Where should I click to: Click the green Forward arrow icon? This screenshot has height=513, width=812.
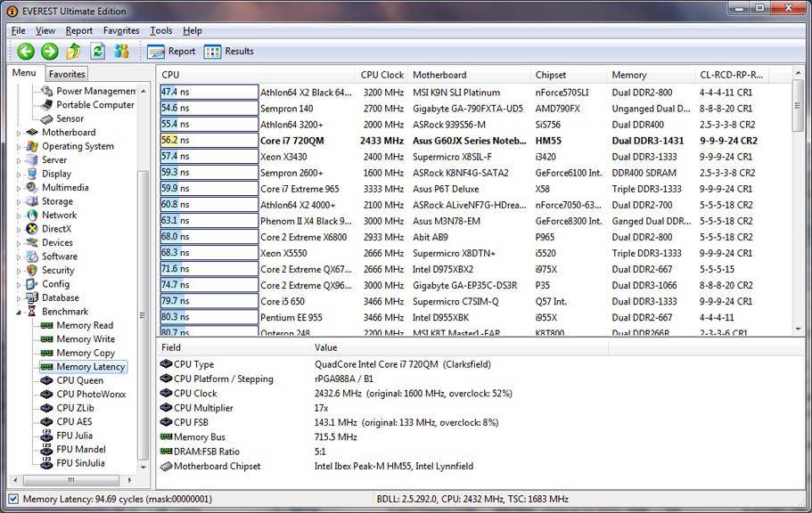(50, 52)
